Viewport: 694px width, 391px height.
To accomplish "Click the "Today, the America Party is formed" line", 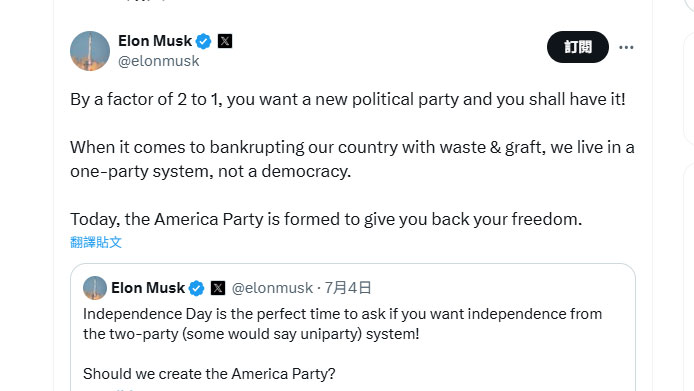I will tap(326, 219).
